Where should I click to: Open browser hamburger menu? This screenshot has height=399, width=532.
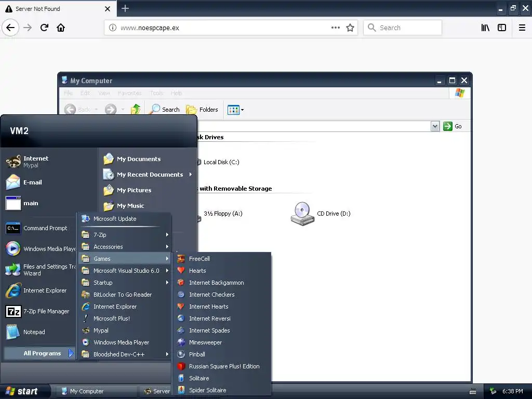tap(522, 28)
